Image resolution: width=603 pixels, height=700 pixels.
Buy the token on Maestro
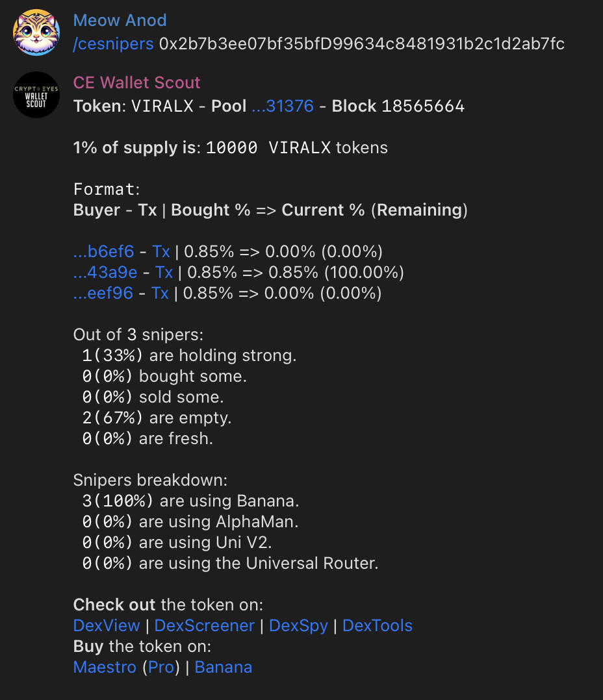point(105,667)
